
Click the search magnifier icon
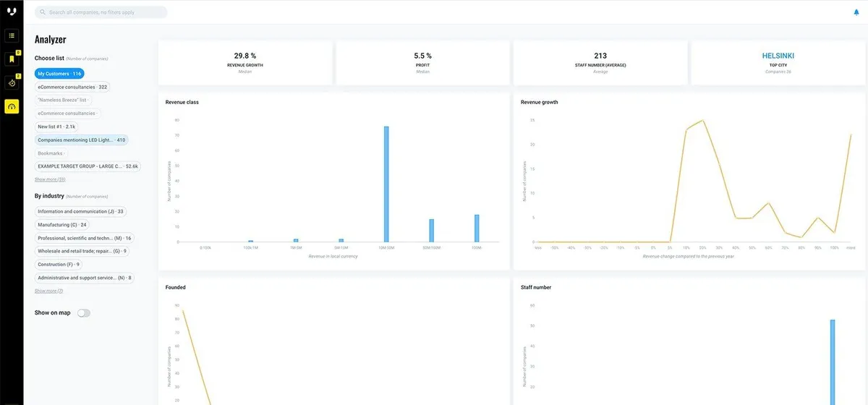(43, 12)
